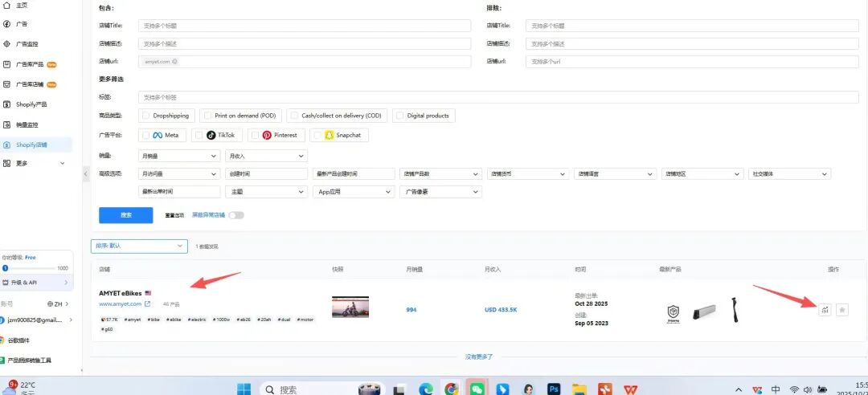Viewport: 868px width, 395px height.
Task: Check the Meta ad platform checkbox
Action: (x=146, y=135)
